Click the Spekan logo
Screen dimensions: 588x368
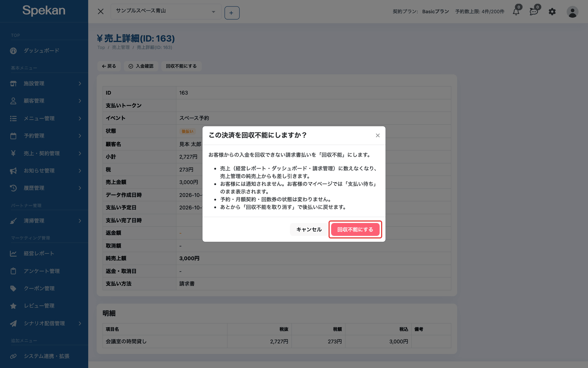(x=44, y=11)
